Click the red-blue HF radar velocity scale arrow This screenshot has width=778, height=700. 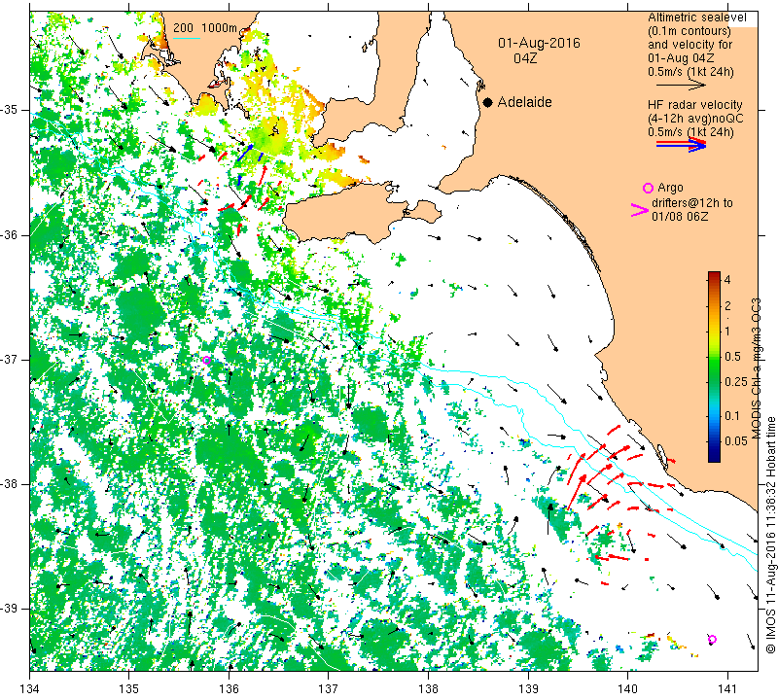click(x=681, y=145)
